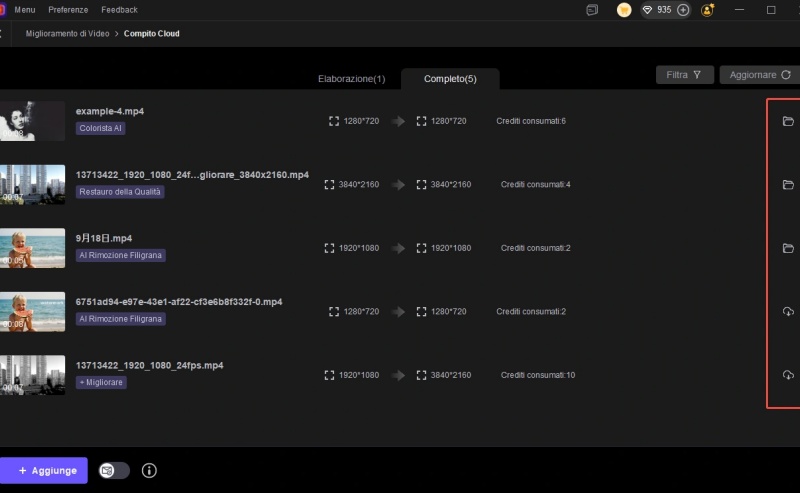This screenshot has height=493, width=800.
Task: Click the Colorista AI tag
Action: coord(101,128)
